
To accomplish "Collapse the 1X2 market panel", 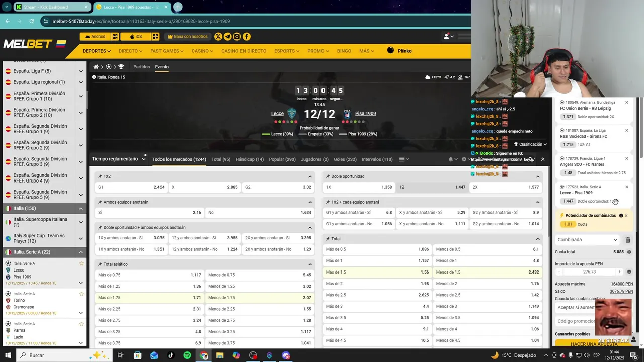I will (x=310, y=176).
